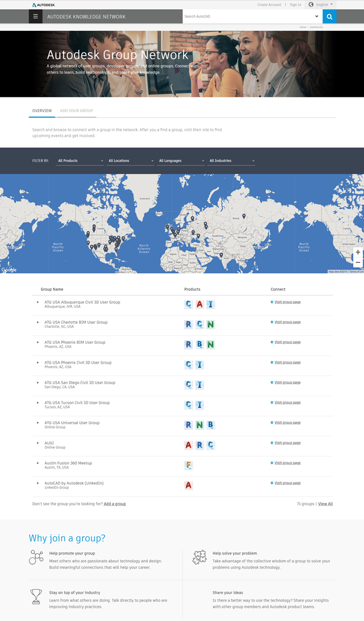
Task: Click the Autodesk logo
Action: click(44, 5)
